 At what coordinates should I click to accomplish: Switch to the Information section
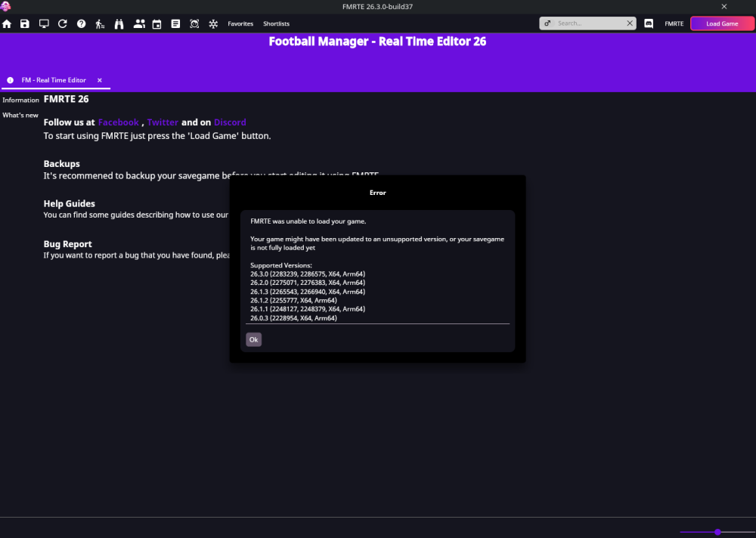click(20, 100)
